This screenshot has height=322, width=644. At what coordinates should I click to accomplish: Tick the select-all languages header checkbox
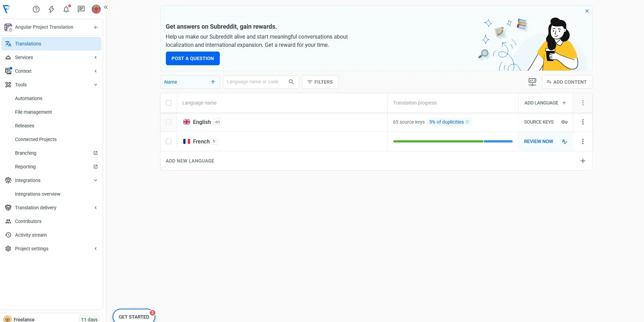pyautogui.click(x=169, y=103)
